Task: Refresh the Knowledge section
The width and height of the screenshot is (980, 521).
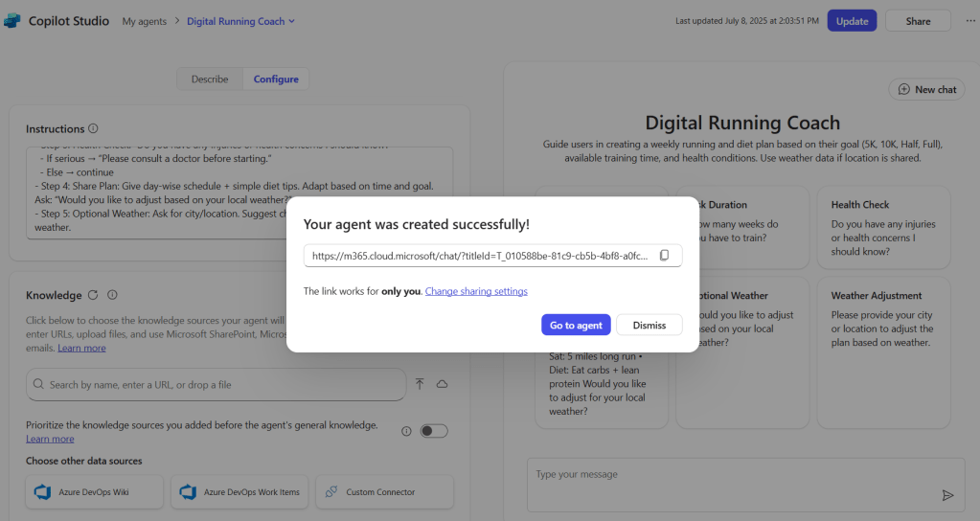Action: coord(93,295)
